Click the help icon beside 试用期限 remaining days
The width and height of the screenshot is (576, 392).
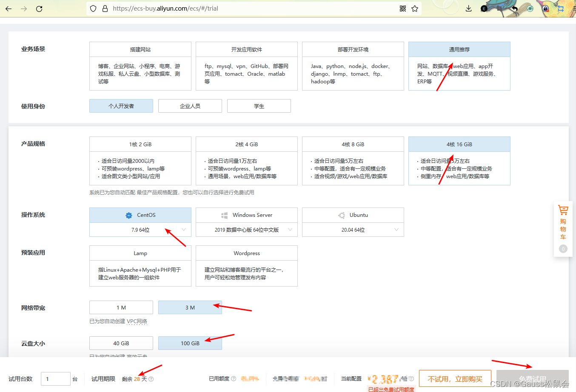(x=151, y=379)
